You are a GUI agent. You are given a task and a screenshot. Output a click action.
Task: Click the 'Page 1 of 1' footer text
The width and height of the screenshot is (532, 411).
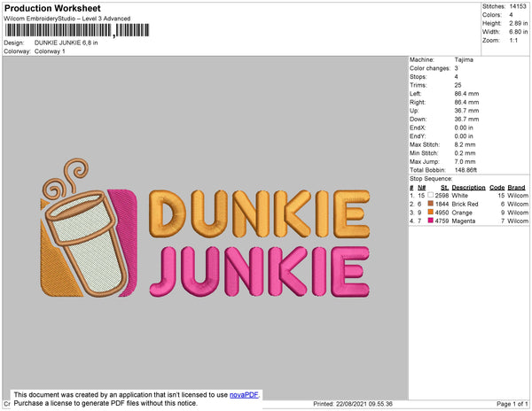[x=512, y=404]
